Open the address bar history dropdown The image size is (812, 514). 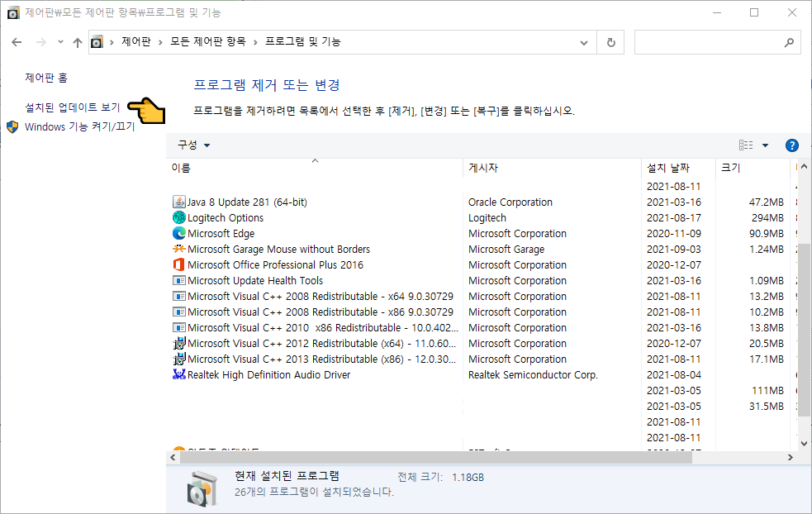point(584,42)
